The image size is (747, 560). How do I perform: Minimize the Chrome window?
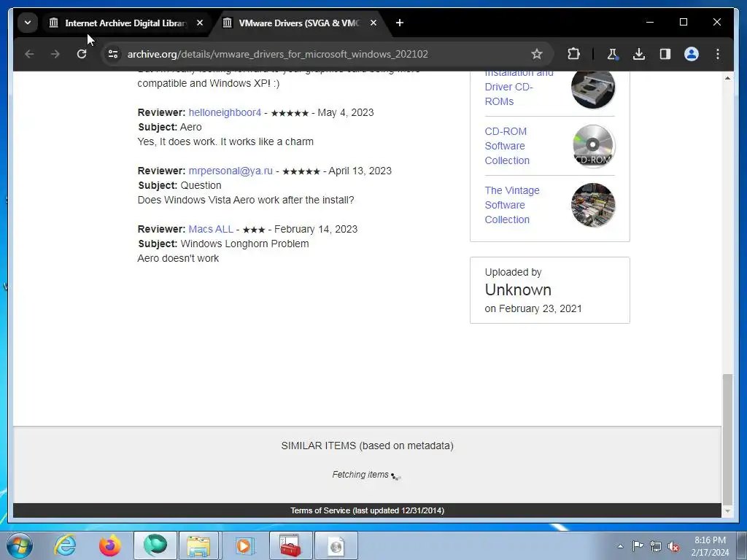650,22
